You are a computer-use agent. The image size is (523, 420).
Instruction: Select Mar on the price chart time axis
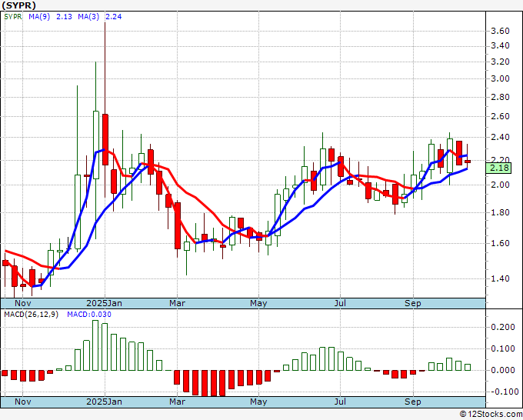click(178, 303)
